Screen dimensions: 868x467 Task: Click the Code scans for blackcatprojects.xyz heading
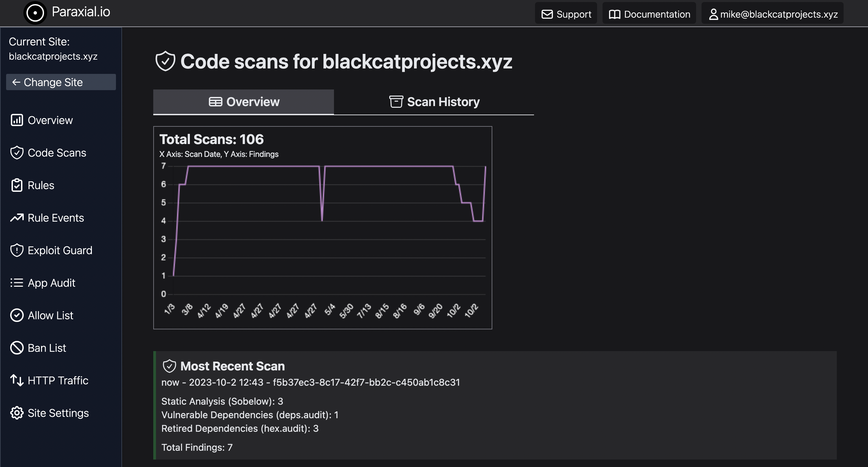[x=346, y=61]
